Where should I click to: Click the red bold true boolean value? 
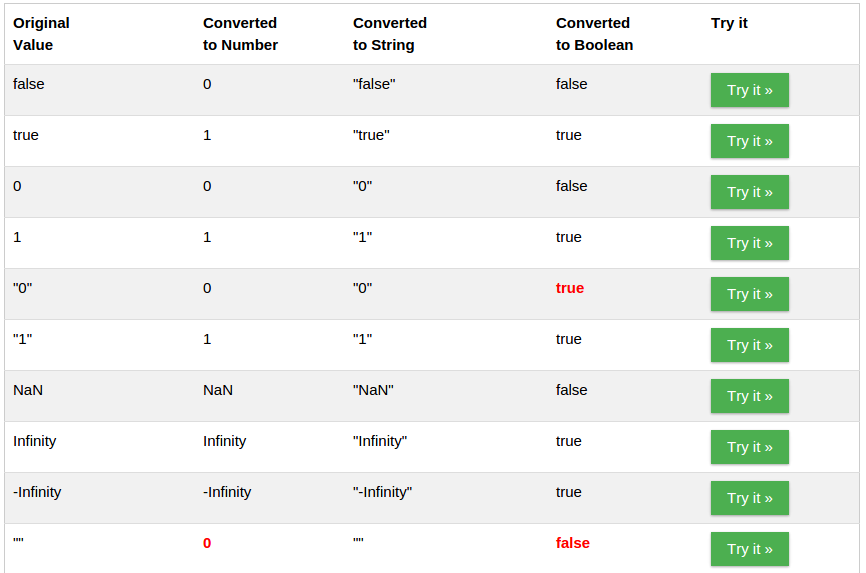click(570, 288)
